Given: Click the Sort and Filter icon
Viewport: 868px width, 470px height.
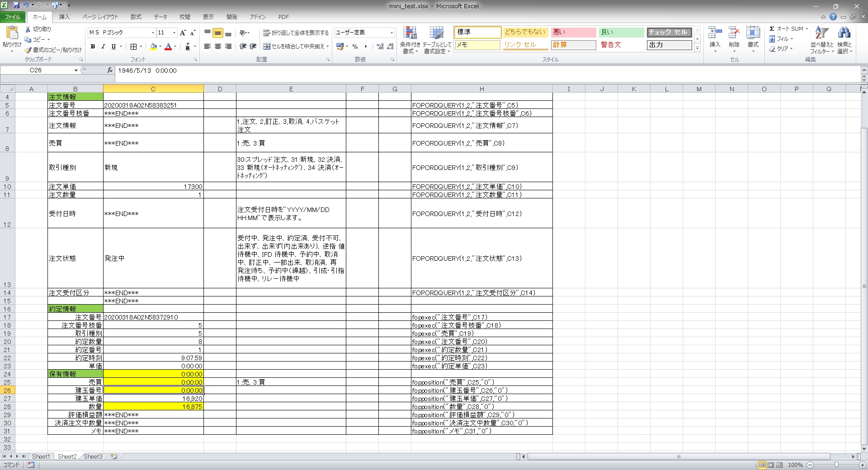Looking at the screenshot, I should (x=821, y=34).
